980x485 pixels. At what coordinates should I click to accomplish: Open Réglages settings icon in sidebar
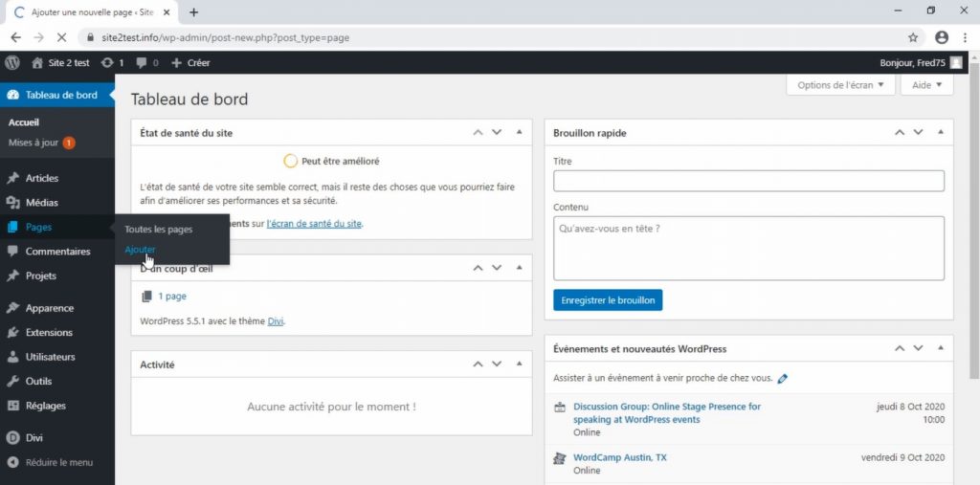tap(12, 406)
